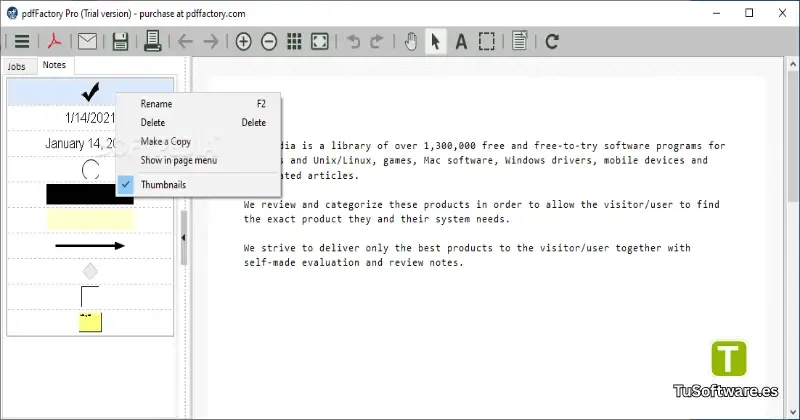Redo the last action

click(x=377, y=41)
